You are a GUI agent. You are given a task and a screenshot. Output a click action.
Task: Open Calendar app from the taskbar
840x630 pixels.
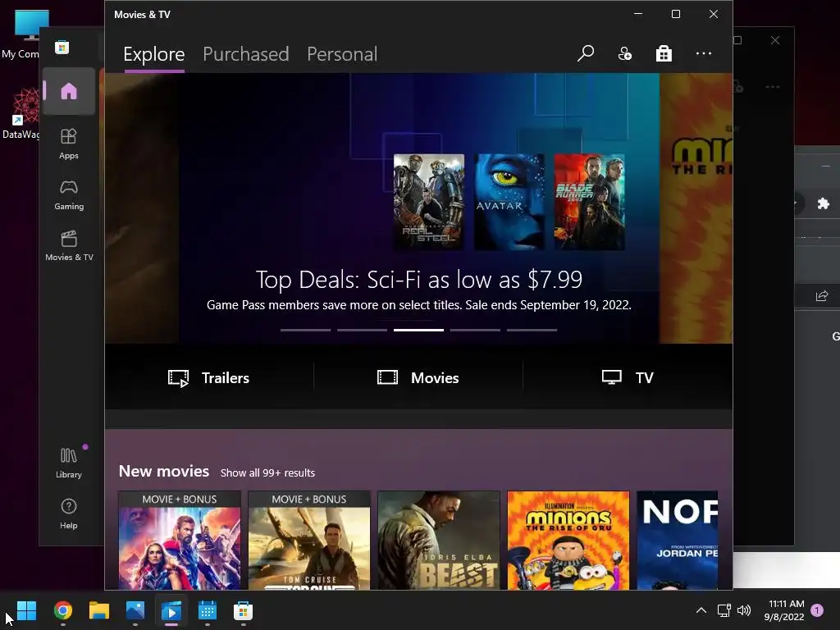[208, 610]
